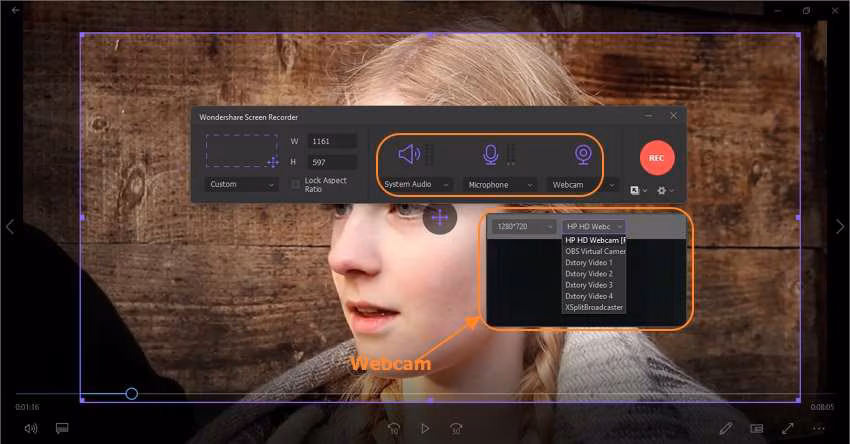
Task: Click the height field showing 597
Action: 332,162
